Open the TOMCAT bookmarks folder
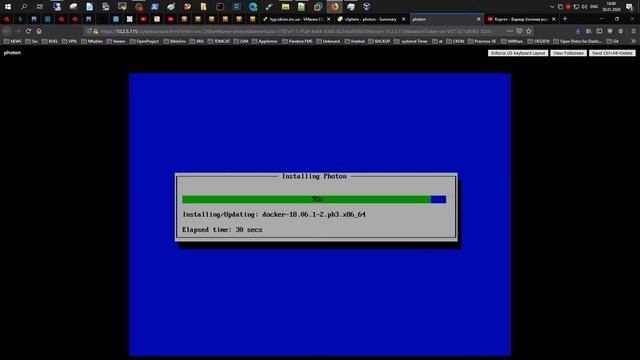Image resolution: width=640 pixels, height=360 pixels. pos(219,41)
